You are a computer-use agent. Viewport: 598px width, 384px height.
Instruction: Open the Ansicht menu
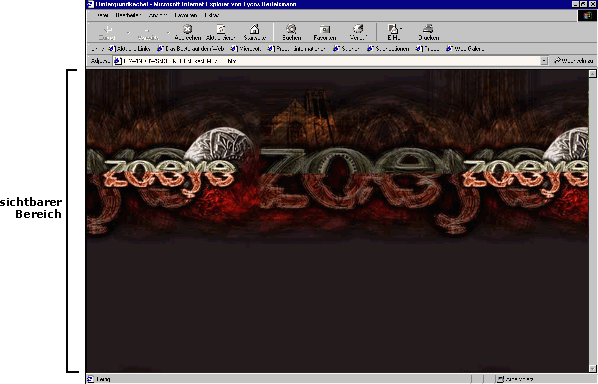tap(158, 15)
